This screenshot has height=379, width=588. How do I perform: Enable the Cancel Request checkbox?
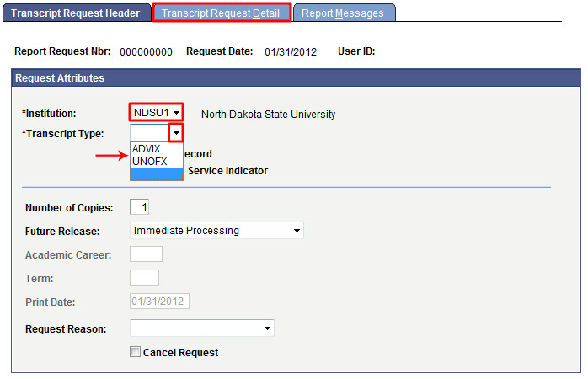click(x=135, y=352)
